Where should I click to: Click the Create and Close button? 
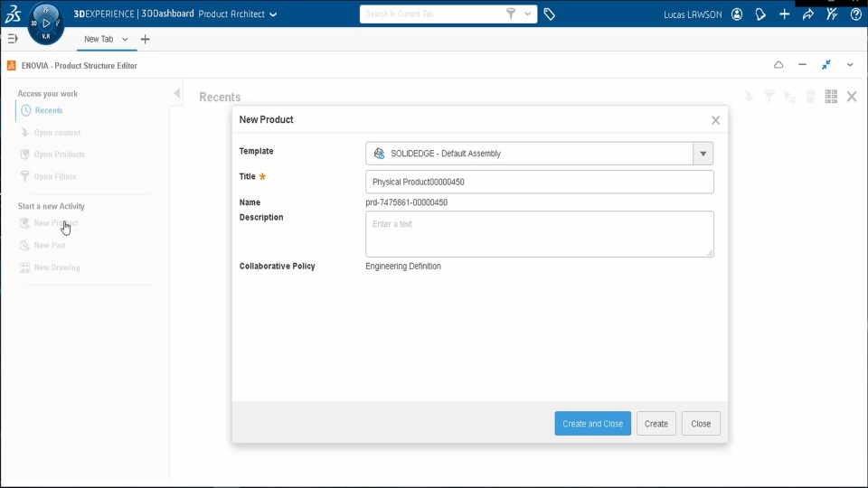pos(592,424)
